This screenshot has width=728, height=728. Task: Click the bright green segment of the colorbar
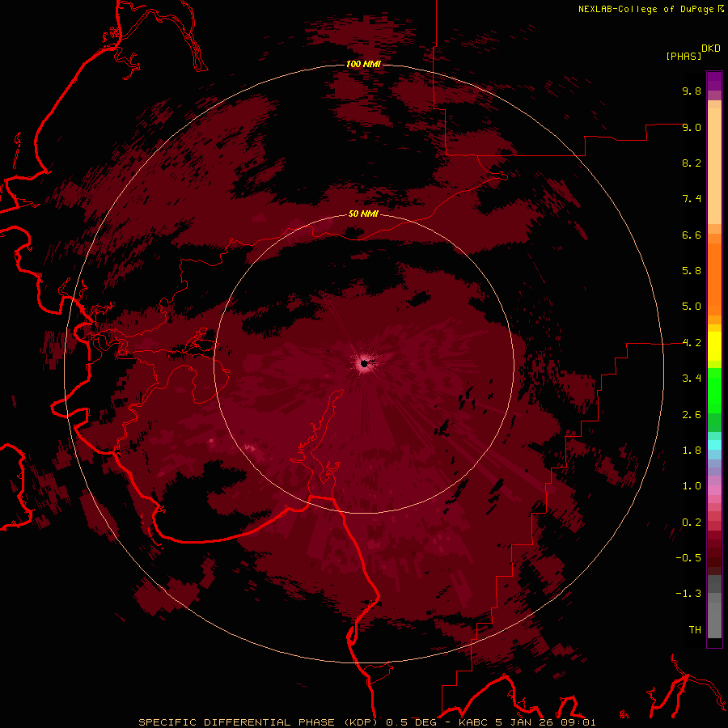(714, 390)
